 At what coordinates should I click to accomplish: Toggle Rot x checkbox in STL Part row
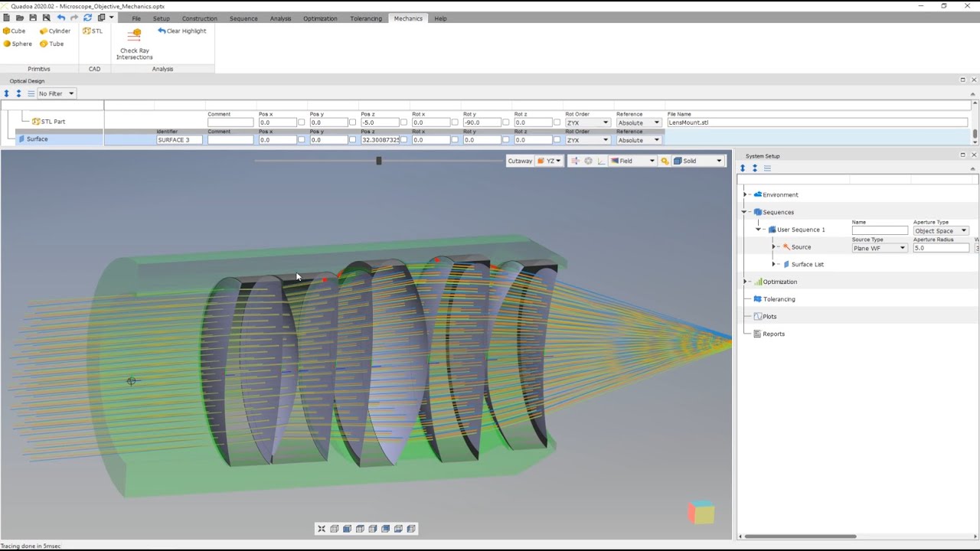[x=455, y=122]
